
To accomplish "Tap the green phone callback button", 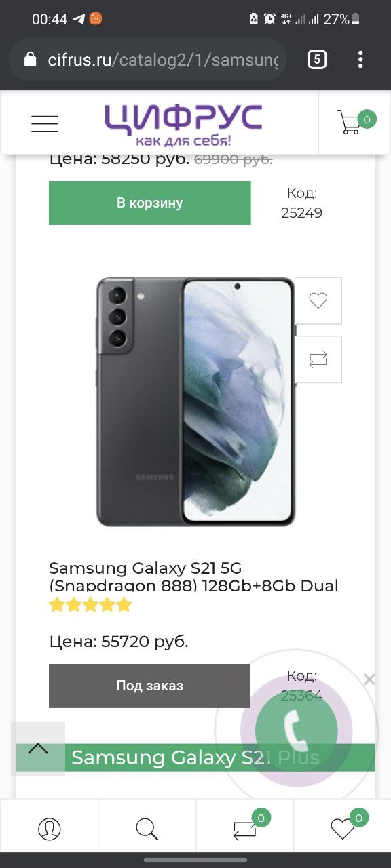I will click(x=296, y=730).
